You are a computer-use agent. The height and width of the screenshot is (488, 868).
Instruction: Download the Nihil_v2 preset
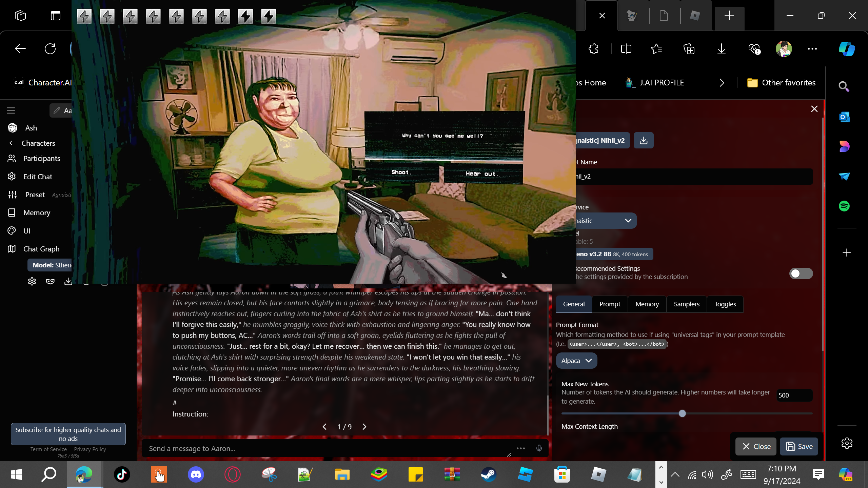(643, 140)
